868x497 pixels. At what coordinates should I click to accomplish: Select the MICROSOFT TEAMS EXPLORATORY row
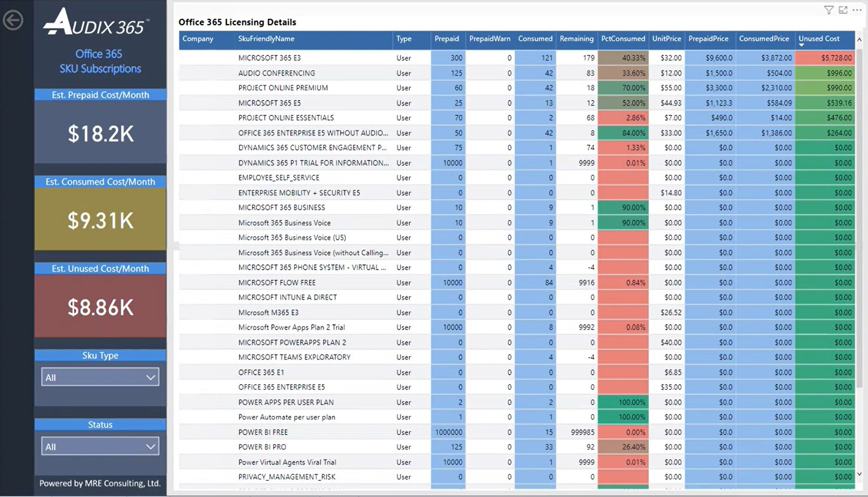(x=294, y=357)
